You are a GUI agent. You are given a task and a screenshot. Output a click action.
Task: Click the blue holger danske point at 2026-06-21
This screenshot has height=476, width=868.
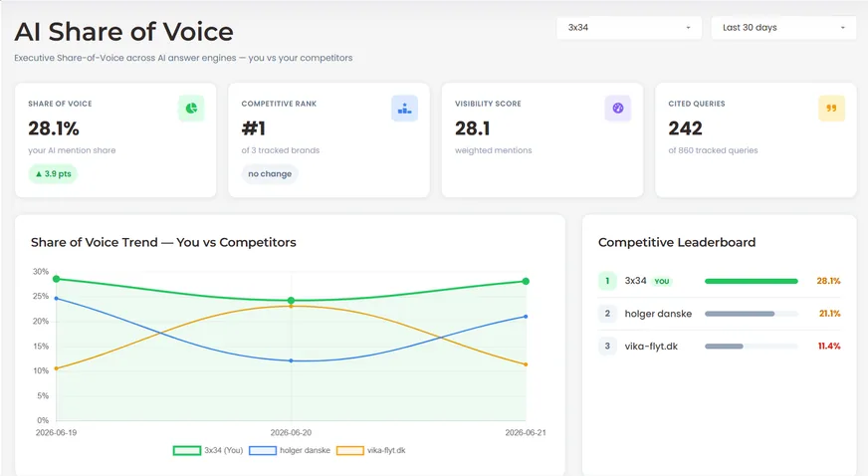coord(526,317)
